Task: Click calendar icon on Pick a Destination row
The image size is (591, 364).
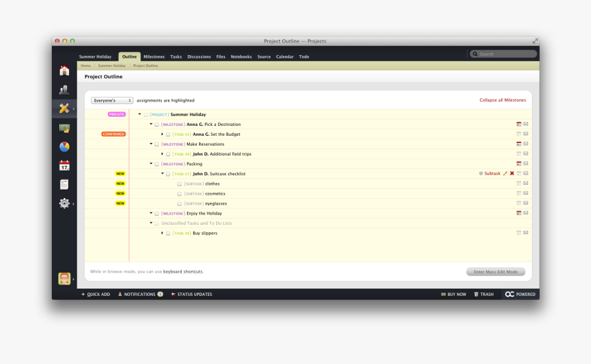Action: pyautogui.click(x=519, y=124)
